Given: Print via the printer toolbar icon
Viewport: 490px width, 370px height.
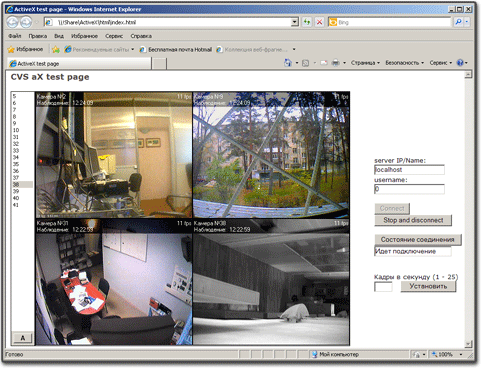Looking at the screenshot, I should [x=336, y=63].
